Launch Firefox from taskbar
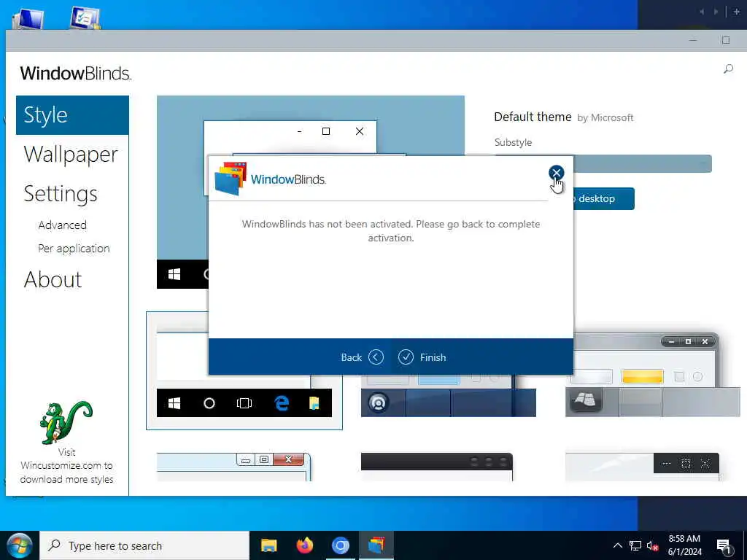The image size is (747, 560). [x=305, y=545]
